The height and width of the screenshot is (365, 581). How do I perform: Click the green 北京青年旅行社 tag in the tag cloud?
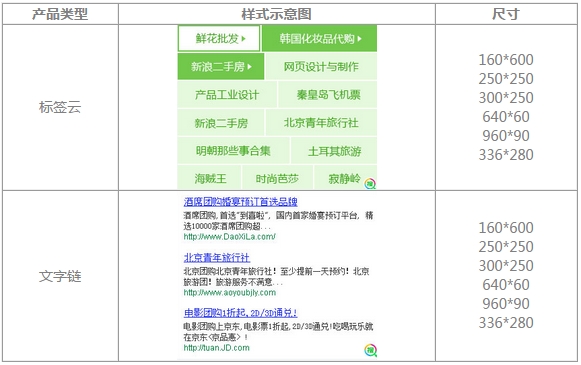coord(321,123)
